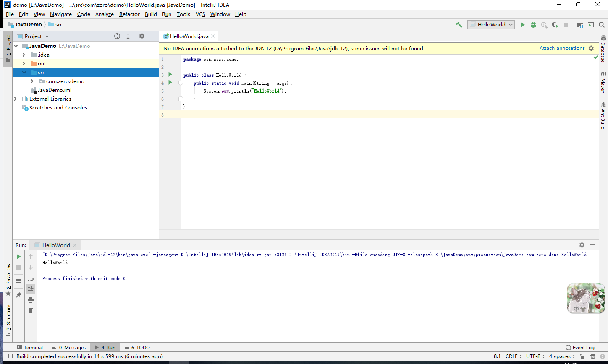608x364 pixels.
Task: Open UTF-8 encoding selector
Action: click(x=535, y=356)
